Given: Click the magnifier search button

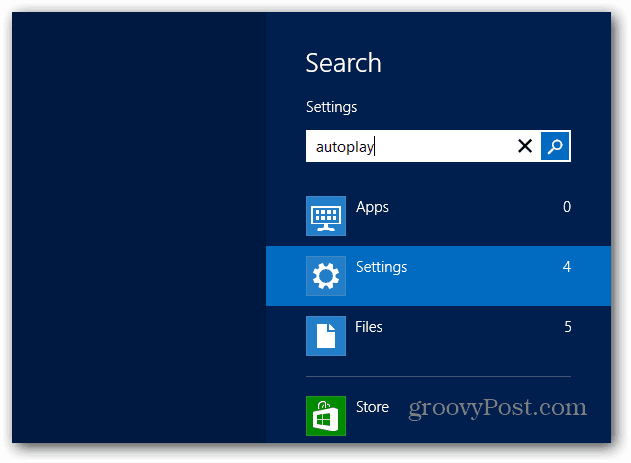Looking at the screenshot, I should click(555, 146).
